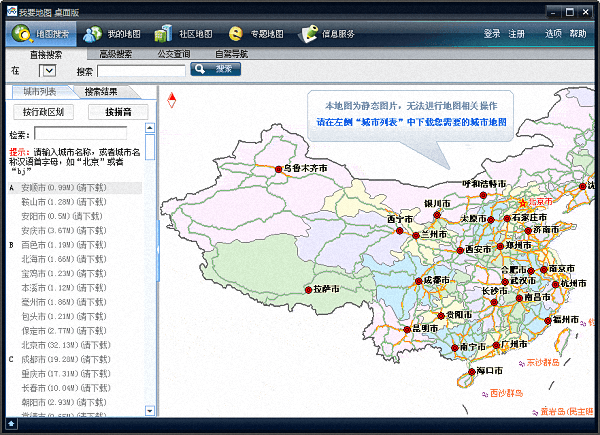Switch to the 高级搜索 tab
The image size is (600, 435).
pos(116,54)
